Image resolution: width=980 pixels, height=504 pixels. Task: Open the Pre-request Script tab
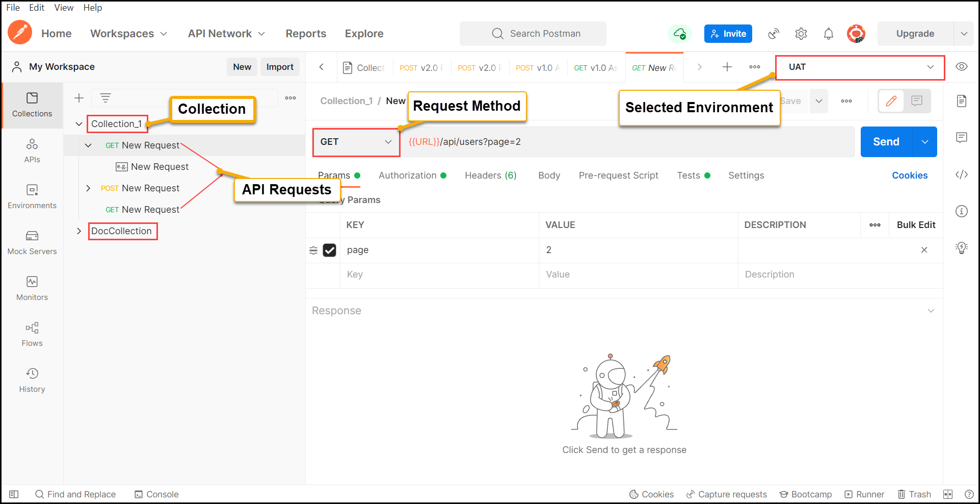click(x=618, y=175)
